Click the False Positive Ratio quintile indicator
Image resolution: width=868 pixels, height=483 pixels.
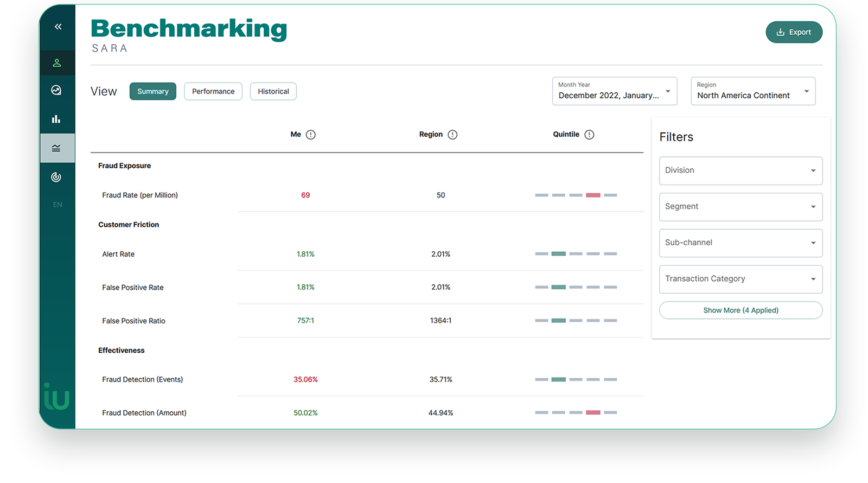[x=576, y=321]
